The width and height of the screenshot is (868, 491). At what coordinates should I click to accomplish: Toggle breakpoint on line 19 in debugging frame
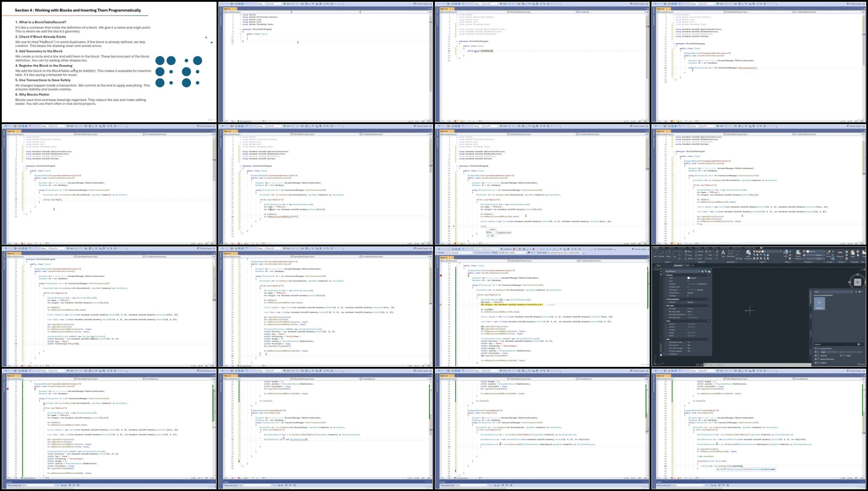tap(441, 275)
